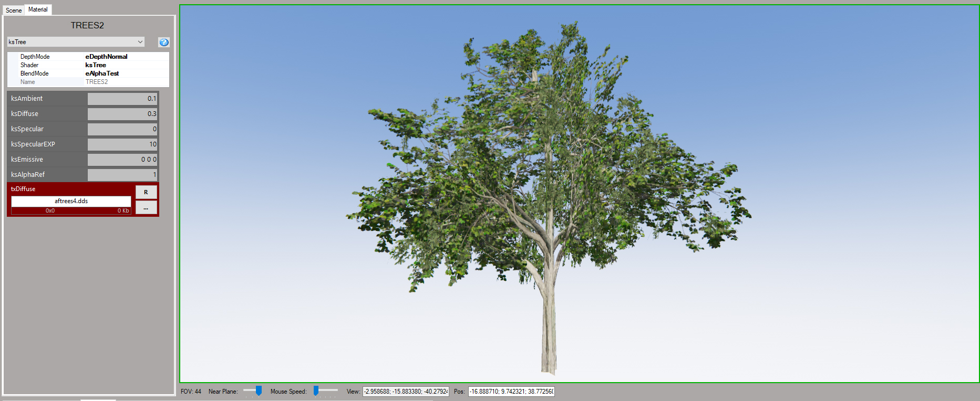Edit the ksAlphaRef value field
The height and width of the screenshot is (401, 980).
tap(122, 175)
